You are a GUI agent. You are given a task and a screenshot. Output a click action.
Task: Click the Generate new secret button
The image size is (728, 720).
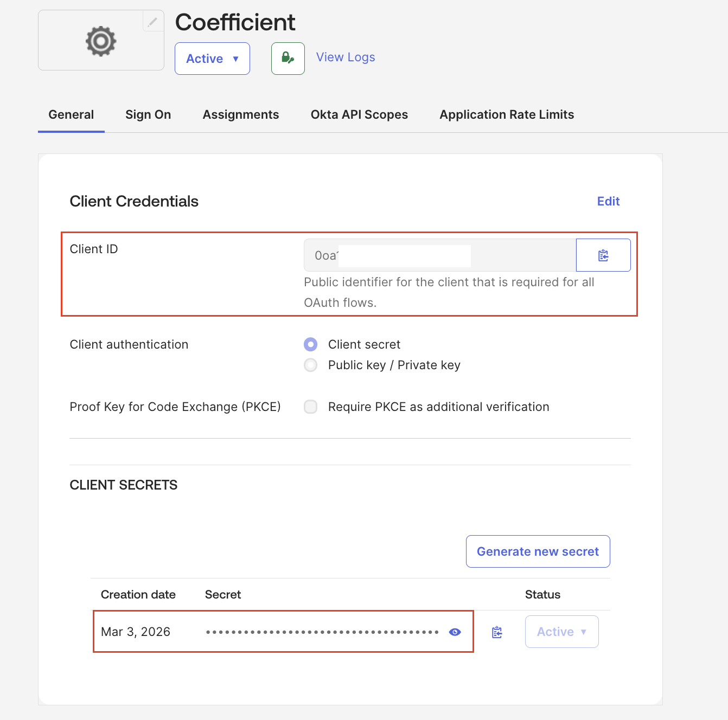click(538, 552)
